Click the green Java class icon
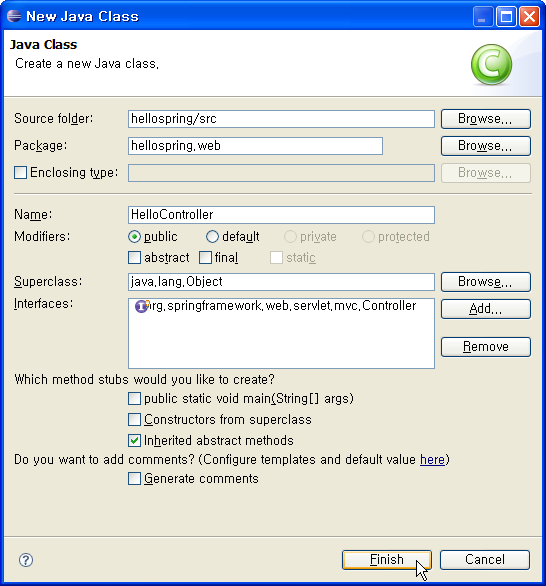The height and width of the screenshot is (586, 546). tap(491, 64)
